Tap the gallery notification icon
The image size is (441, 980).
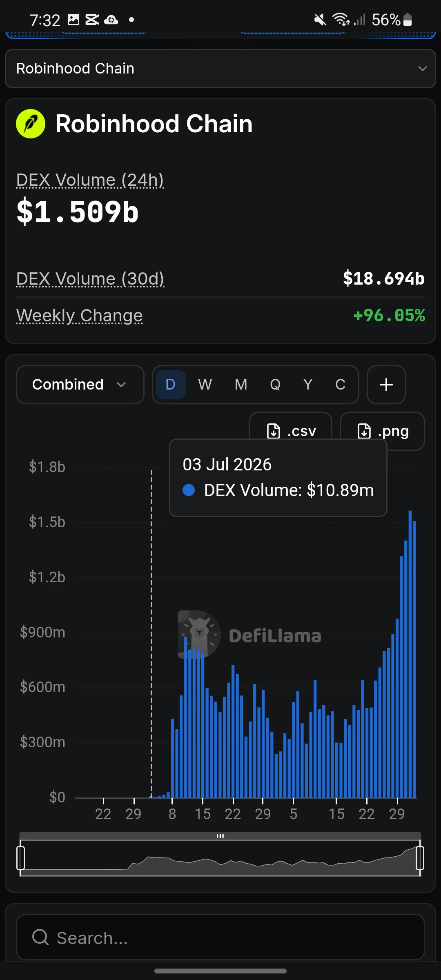(73, 20)
